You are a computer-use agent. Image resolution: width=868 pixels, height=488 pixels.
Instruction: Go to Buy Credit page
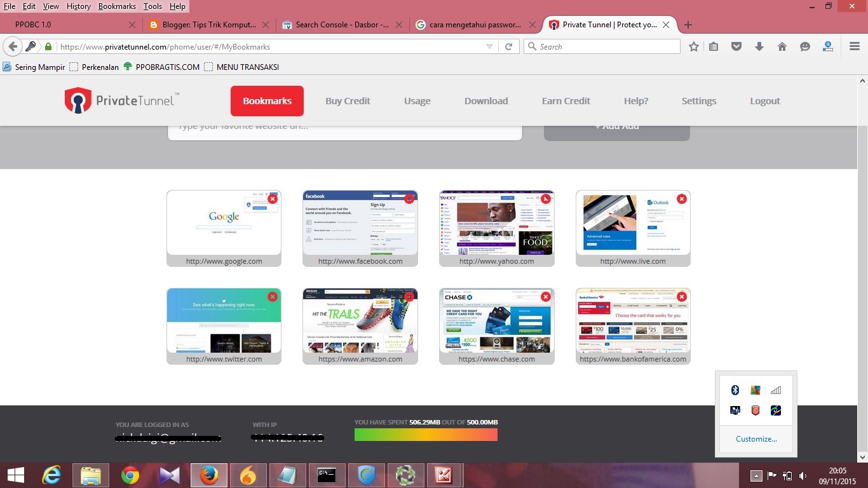point(348,101)
